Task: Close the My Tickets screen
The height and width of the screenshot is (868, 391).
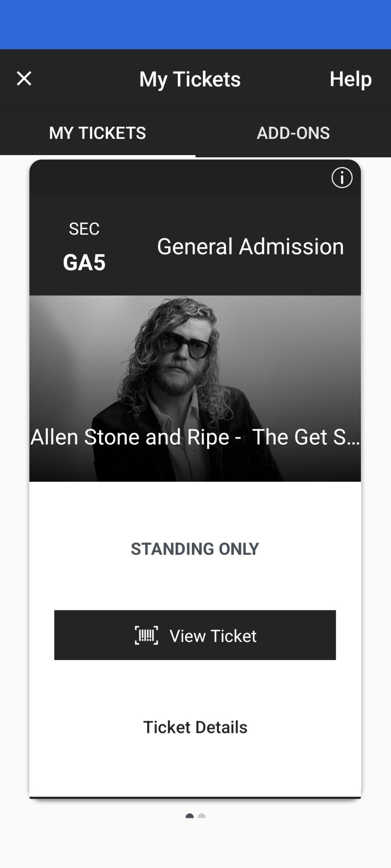Action: (24, 79)
